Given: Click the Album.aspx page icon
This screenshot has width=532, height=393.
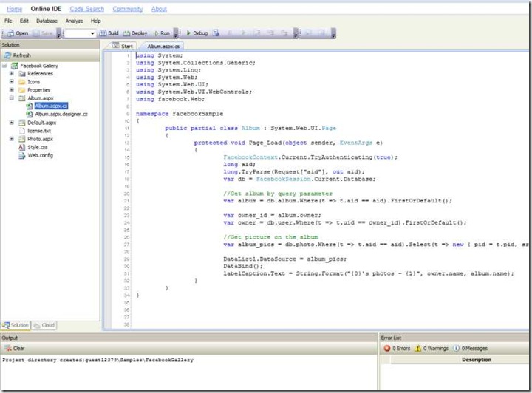Looking at the screenshot, I should (22, 98).
